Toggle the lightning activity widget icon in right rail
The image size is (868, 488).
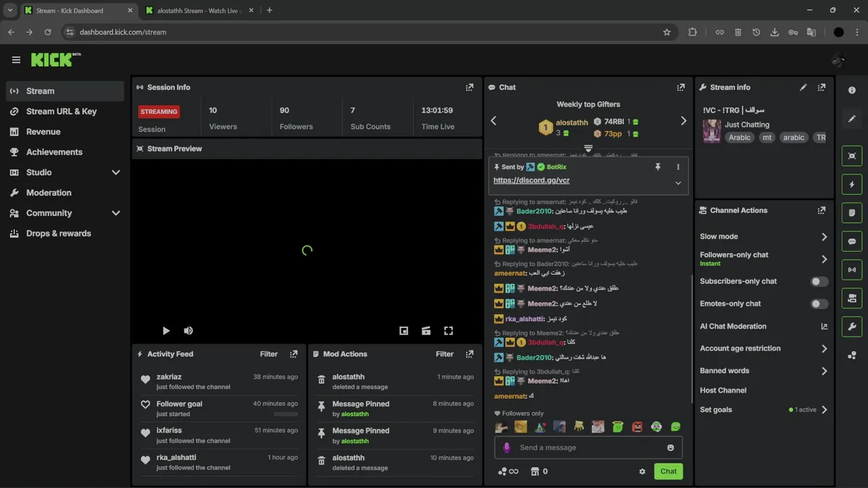pos(852,184)
